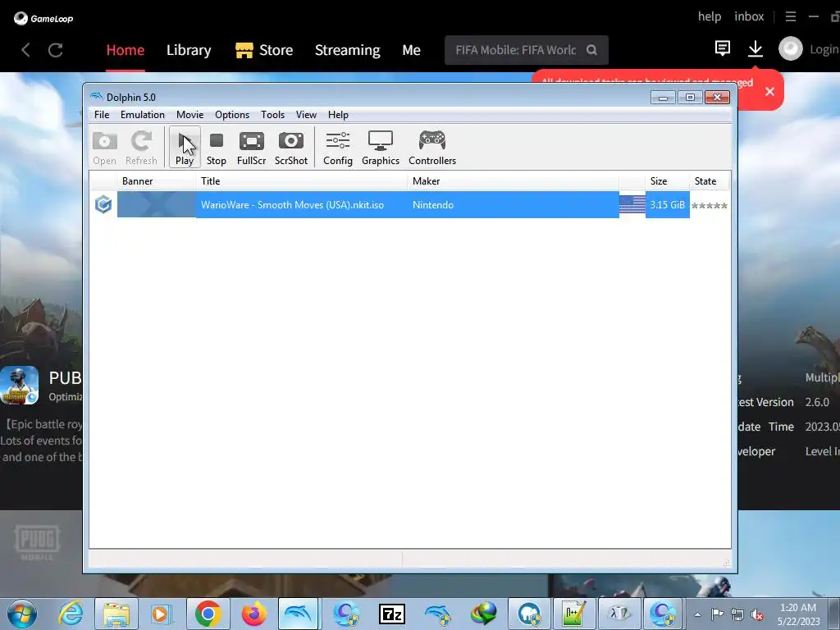The width and height of the screenshot is (840, 630).
Task: Open the View menu
Action: 306,115
